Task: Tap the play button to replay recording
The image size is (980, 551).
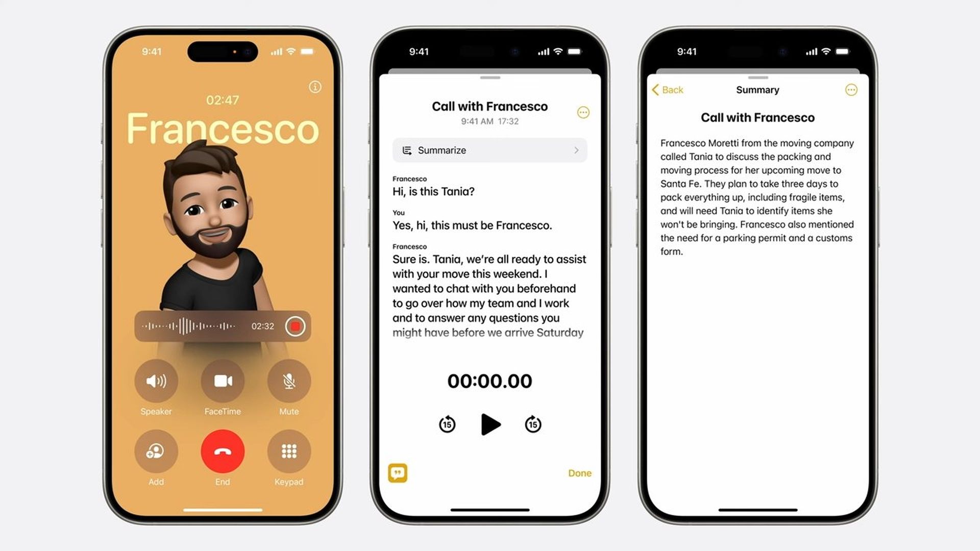Action: (x=489, y=424)
